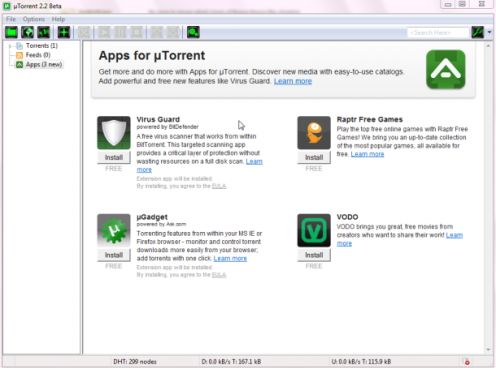Install the VODO app
This screenshot has height=368, width=496.
(x=314, y=255)
